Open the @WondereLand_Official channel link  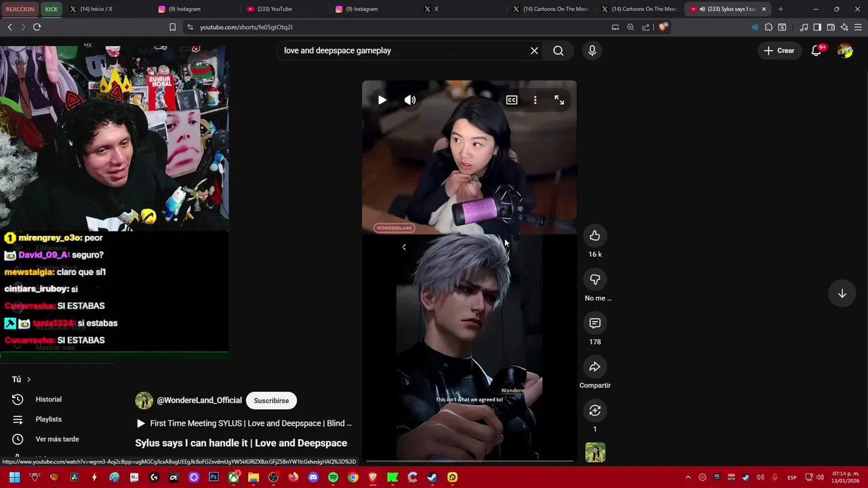pyautogui.click(x=199, y=401)
